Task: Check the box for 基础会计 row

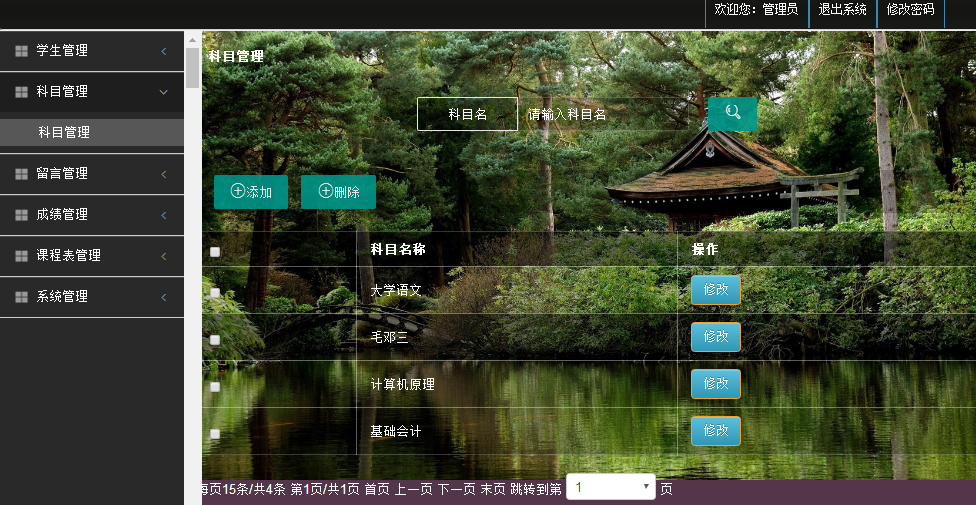Action: coord(215,434)
